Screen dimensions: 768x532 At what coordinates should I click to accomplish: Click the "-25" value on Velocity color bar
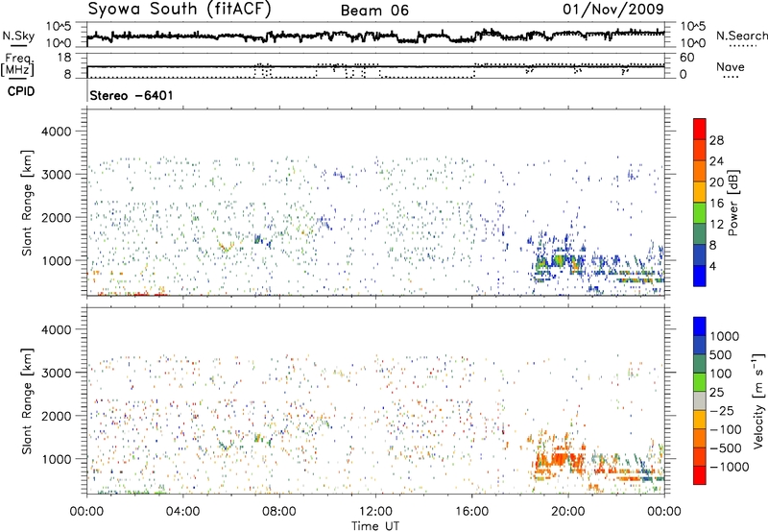721,411
